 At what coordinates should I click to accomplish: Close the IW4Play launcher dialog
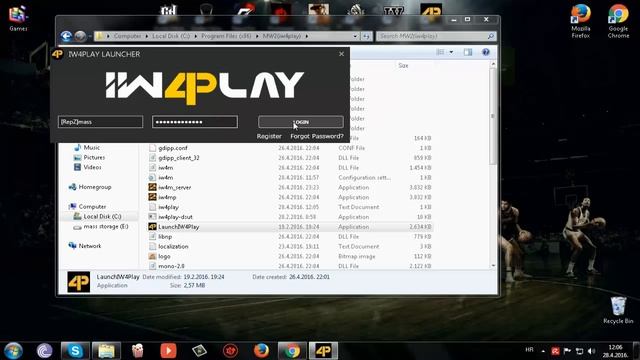click(341, 54)
